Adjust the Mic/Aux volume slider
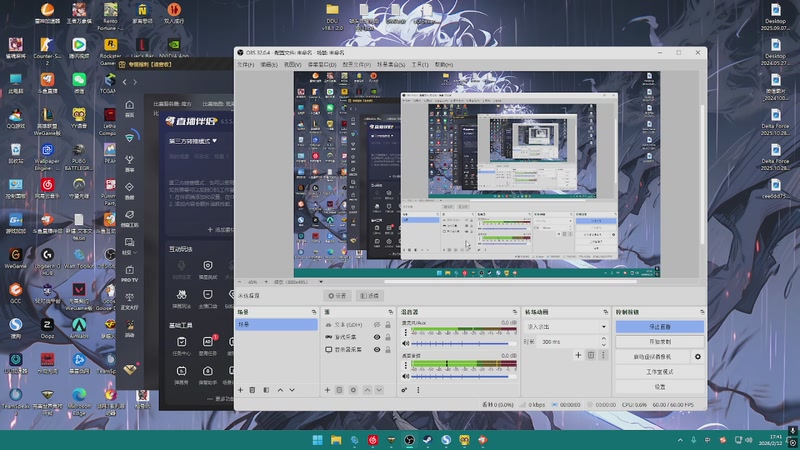Screen dimensions: 800x450 pos(463,343)
